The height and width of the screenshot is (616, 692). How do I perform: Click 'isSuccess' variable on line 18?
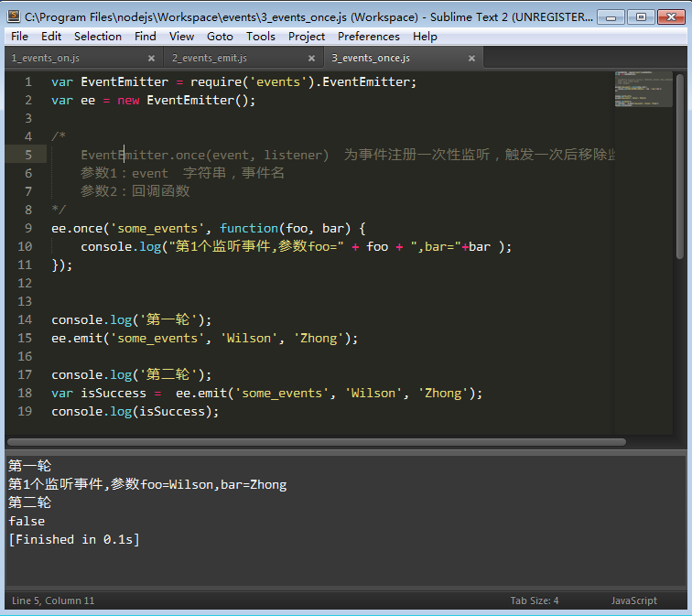tap(114, 394)
